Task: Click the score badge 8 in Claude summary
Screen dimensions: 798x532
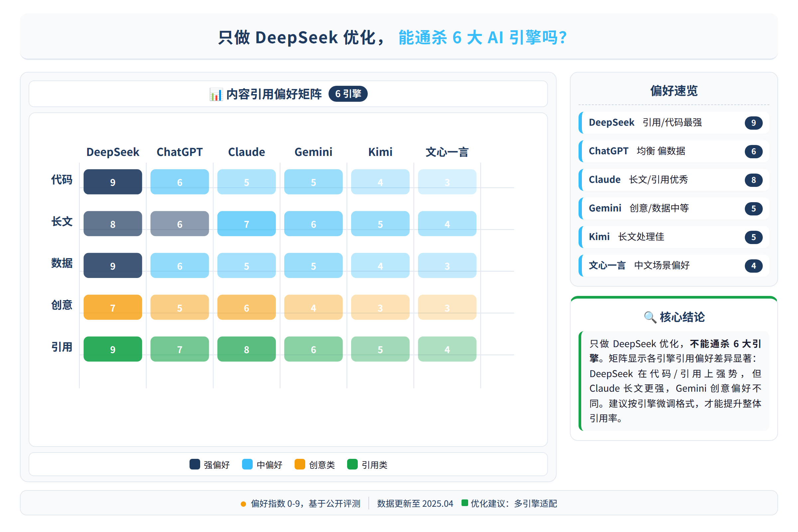Action: click(x=753, y=180)
